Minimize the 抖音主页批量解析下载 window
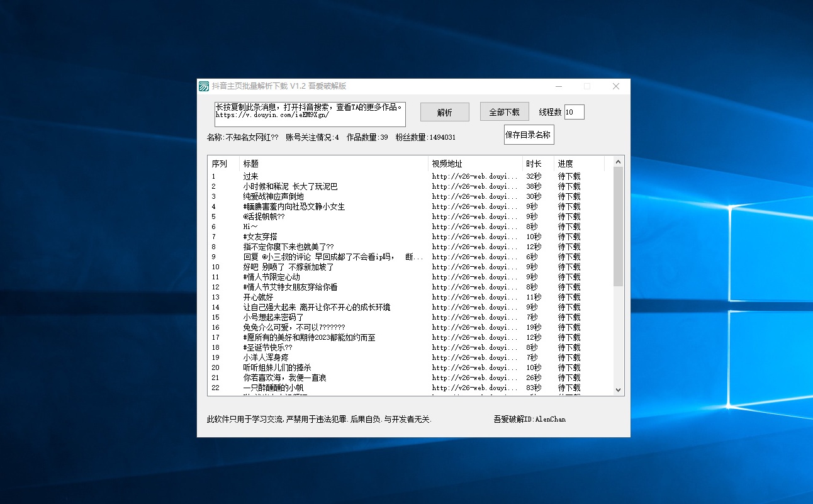The image size is (813, 504). 558,86
